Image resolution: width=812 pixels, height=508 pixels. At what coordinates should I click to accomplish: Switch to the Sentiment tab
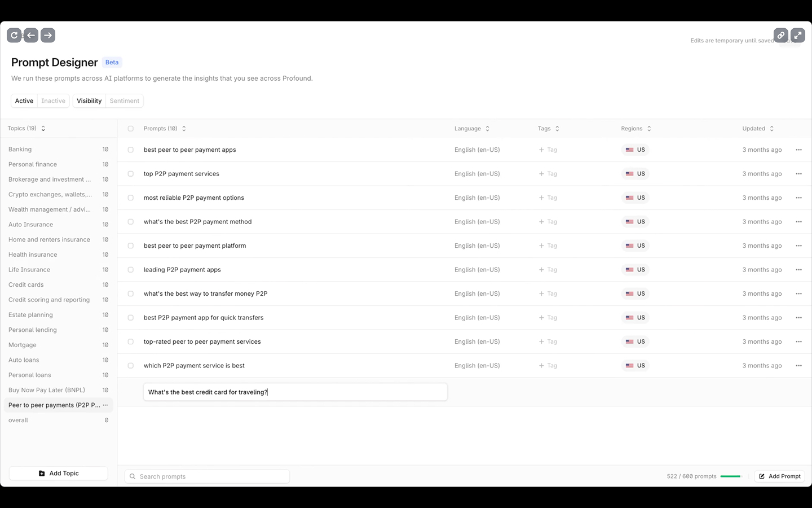point(124,101)
